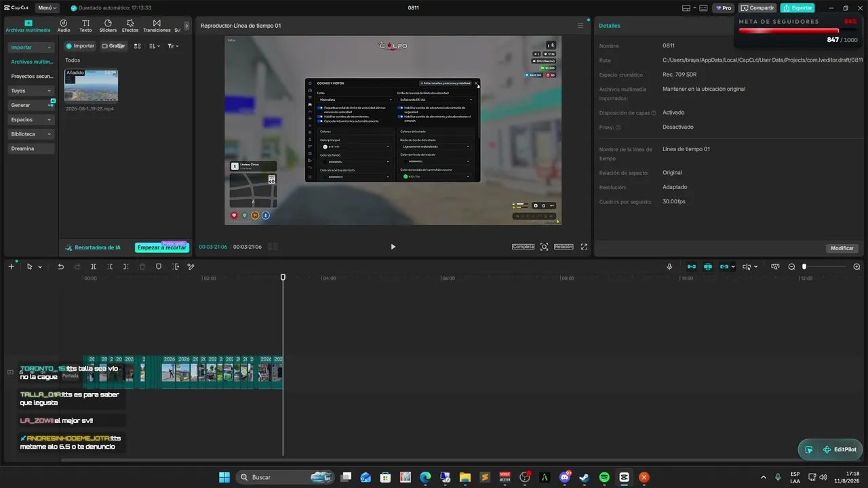Select the imported video thumbnail
Screen dimensions: 868x488
pos(91,85)
